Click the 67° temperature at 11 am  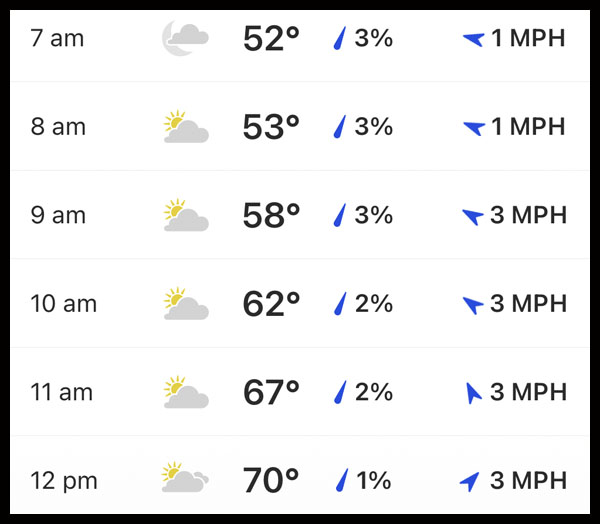(x=271, y=392)
